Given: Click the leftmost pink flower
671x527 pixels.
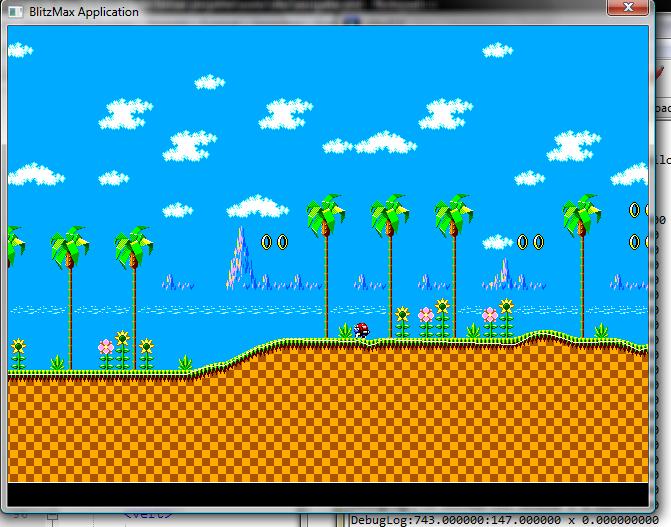Looking at the screenshot, I should (x=106, y=347).
